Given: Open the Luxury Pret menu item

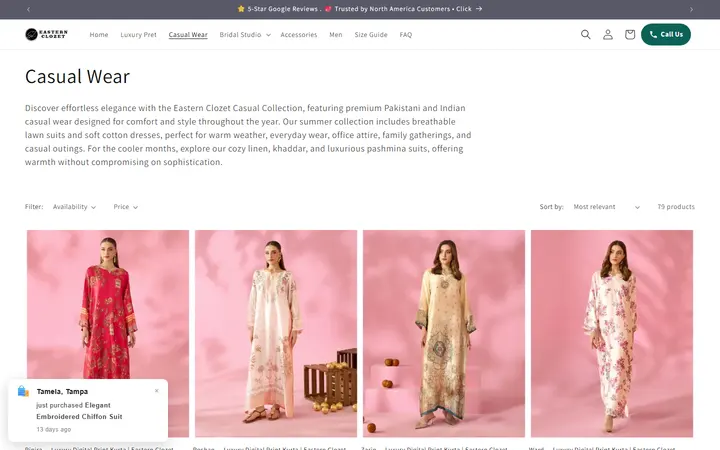Looking at the screenshot, I should pyautogui.click(x=138, y=34).
